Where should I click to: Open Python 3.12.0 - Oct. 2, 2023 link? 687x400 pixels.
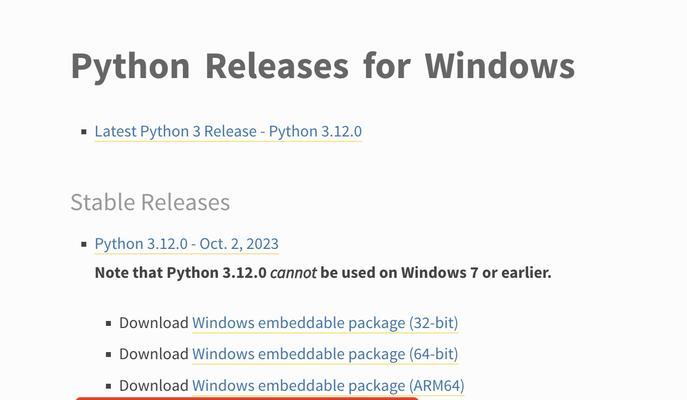tap(187, 244)
